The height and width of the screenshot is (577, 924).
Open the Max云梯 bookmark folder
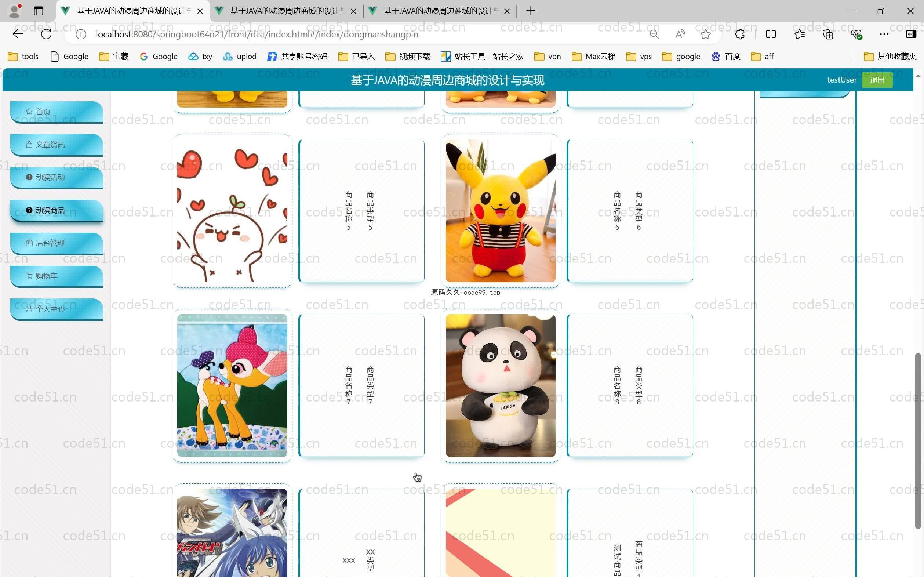[593, 57]
